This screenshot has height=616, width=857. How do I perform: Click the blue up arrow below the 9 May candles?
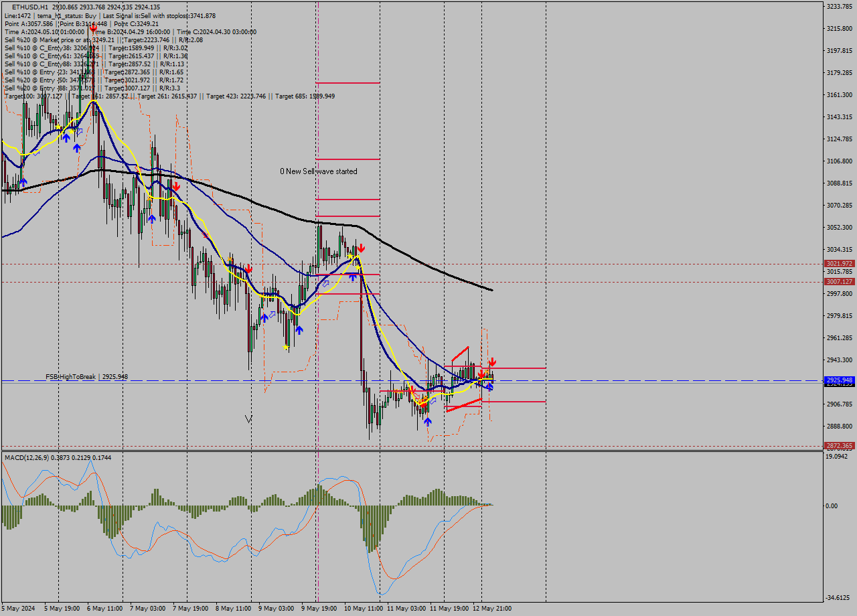(299, 329)
